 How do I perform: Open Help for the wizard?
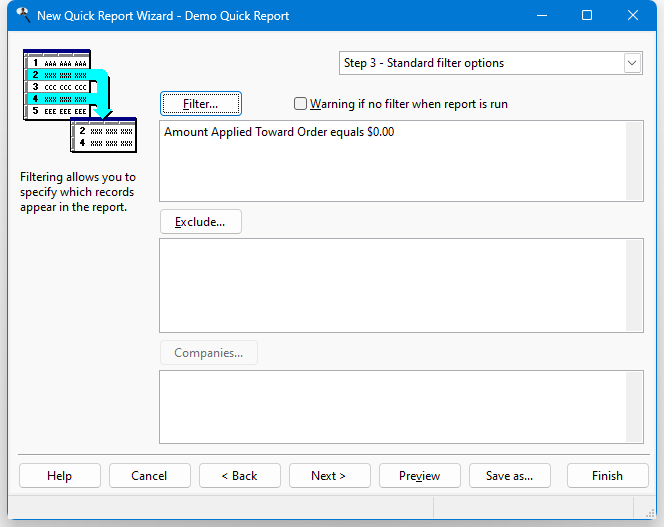(x=59, y=476)
